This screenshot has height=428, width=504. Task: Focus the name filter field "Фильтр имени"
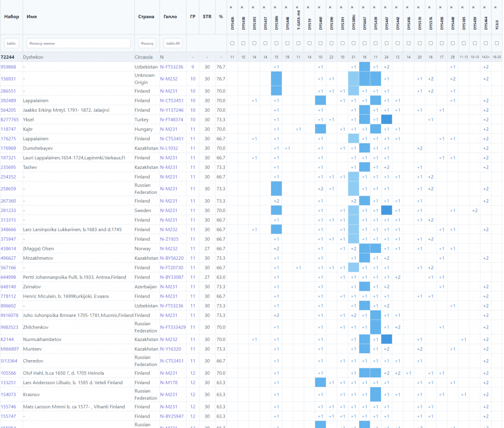79,43
